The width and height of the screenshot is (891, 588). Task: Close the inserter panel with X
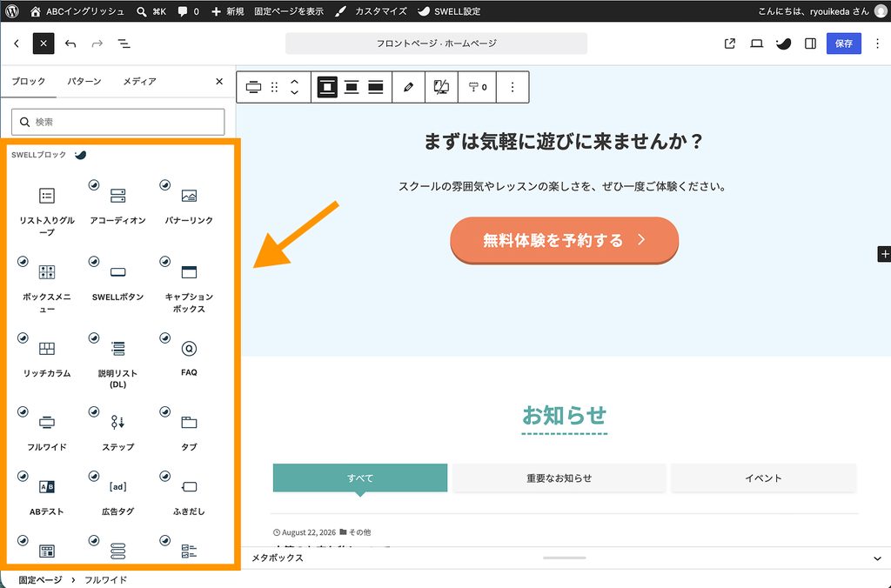(x=219, y=81)
